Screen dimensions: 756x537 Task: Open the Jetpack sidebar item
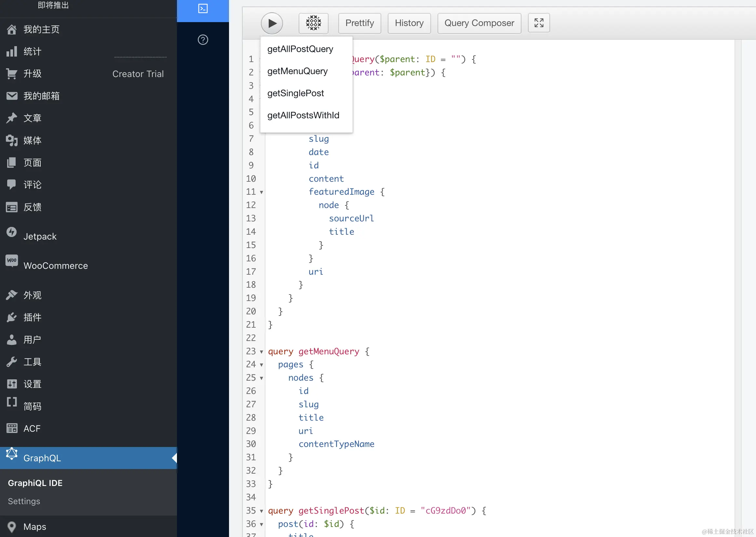pyautogui.click(x=40, y=236)
